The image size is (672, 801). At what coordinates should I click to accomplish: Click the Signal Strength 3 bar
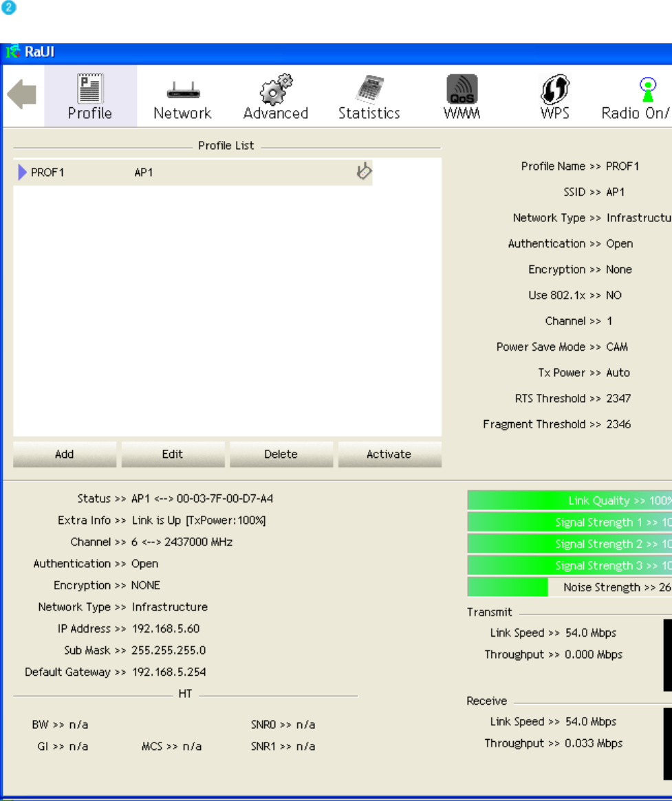point(570,565)
